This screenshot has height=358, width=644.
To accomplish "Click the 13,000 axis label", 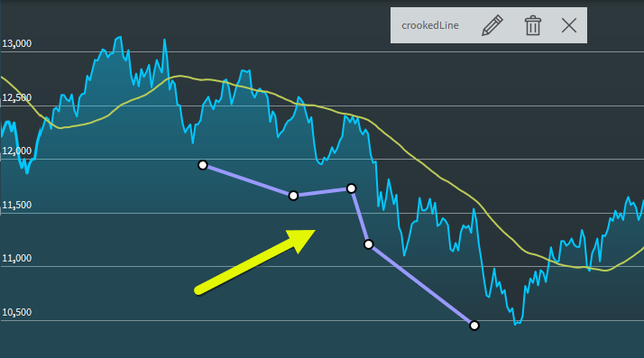I will [x=17, y=43].
